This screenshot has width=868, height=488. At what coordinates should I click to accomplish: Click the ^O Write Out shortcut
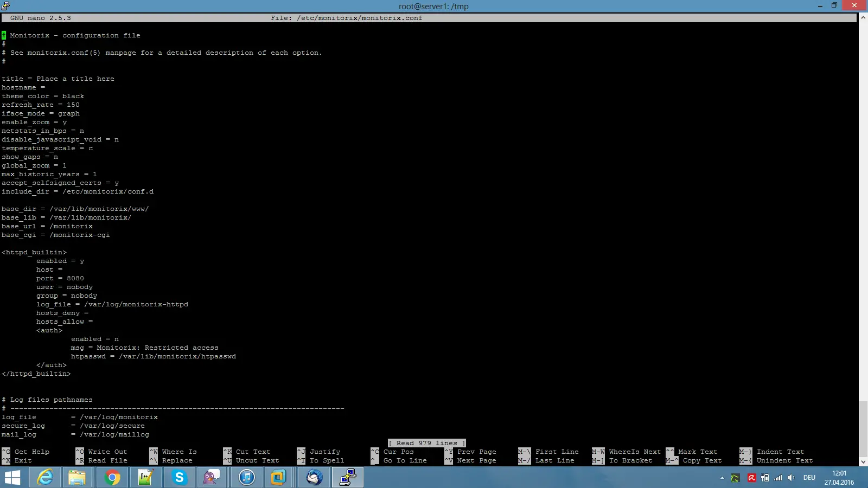pos(101,452)
